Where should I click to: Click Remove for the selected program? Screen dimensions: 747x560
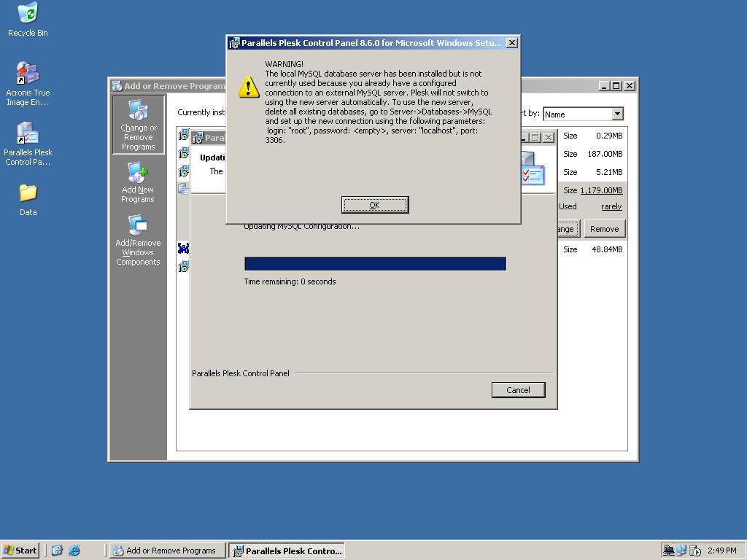tap(604, 228)
